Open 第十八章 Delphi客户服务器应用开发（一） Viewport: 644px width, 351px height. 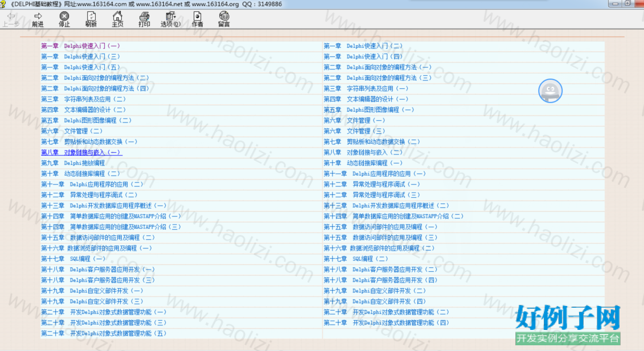[x=98, y=270]
